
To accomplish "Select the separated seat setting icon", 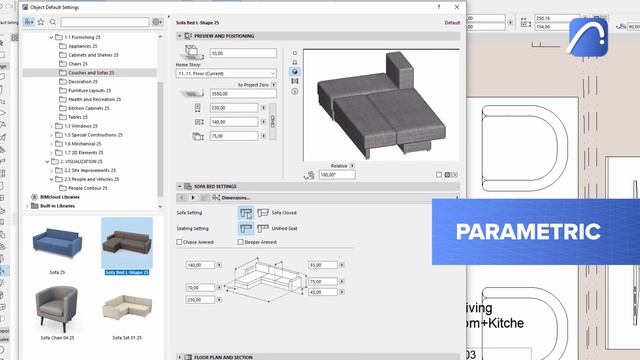I will [x=246, y=228].
